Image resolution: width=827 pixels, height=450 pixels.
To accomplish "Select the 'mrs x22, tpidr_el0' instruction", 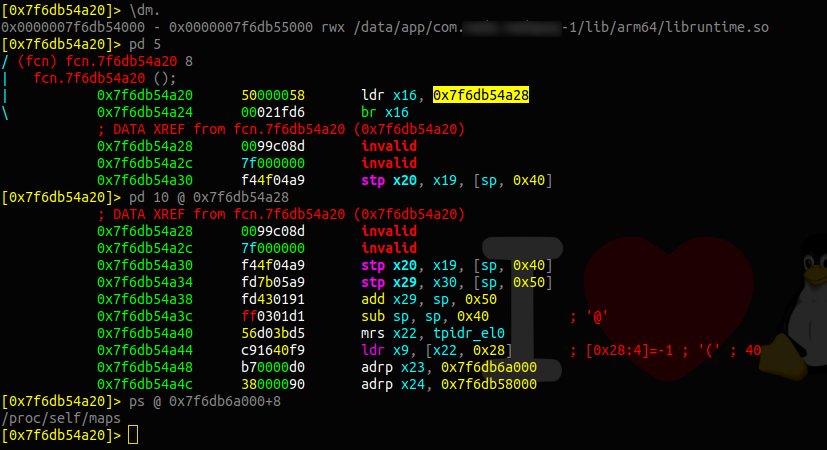I will click(432, 333).
